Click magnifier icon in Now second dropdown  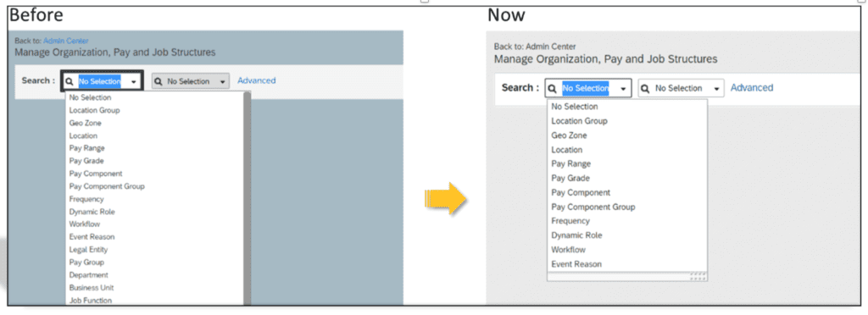[x=645, y=88]
